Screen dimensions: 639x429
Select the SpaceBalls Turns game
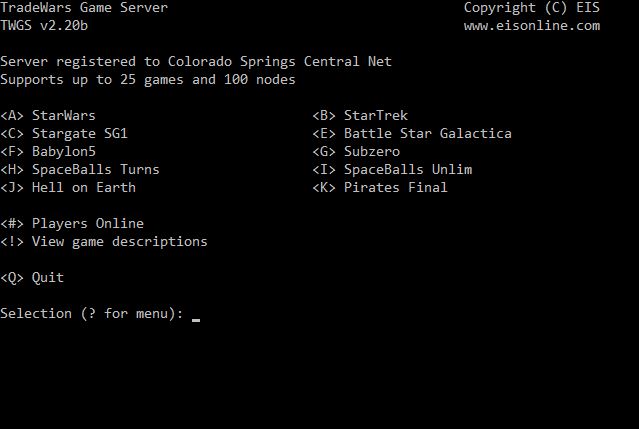click(79, 169)
